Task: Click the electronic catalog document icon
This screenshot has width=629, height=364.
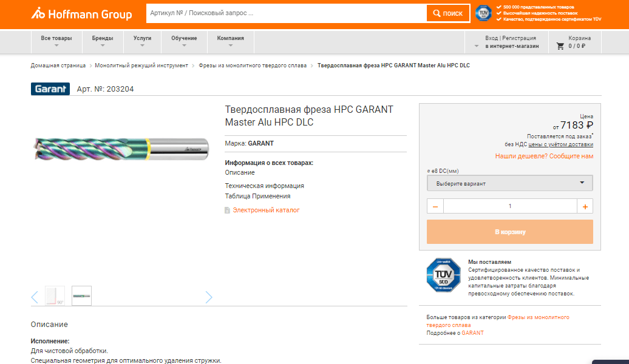Action: pyautogui.click(x=227, y=210)
